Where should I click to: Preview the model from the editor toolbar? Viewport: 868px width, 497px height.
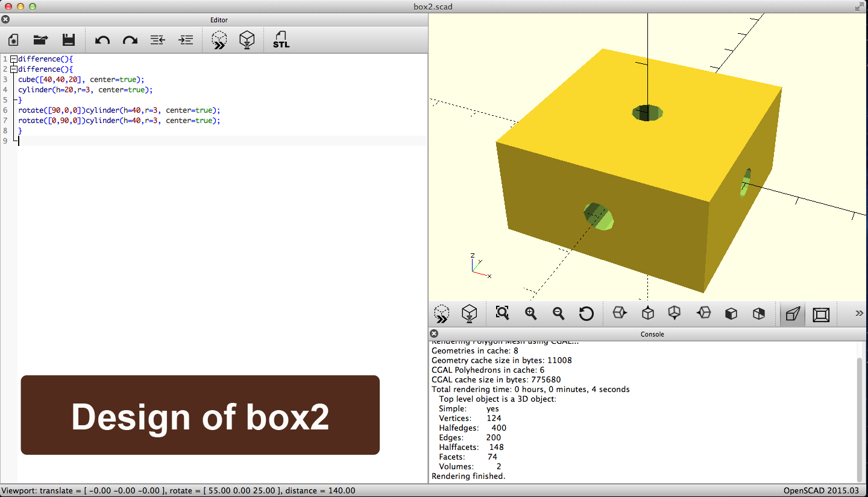[219, 40]
